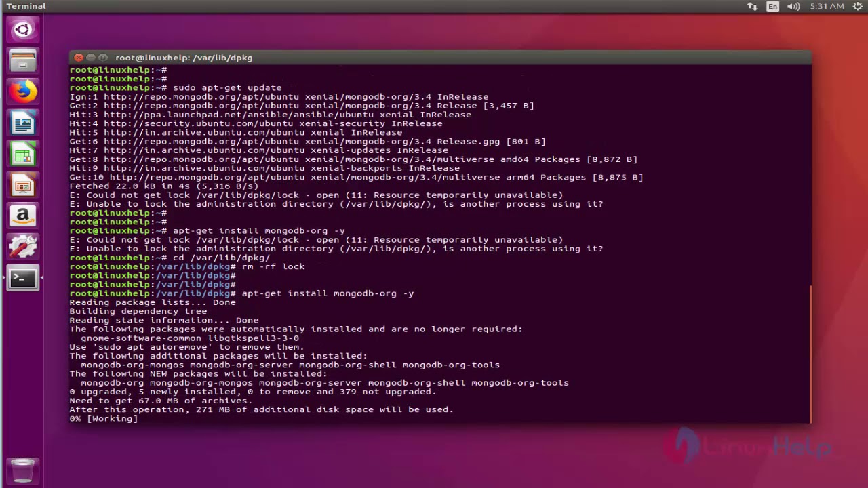Click '0% [Working]' progress line
Screen dimensions: 868x488
(104, 418)
